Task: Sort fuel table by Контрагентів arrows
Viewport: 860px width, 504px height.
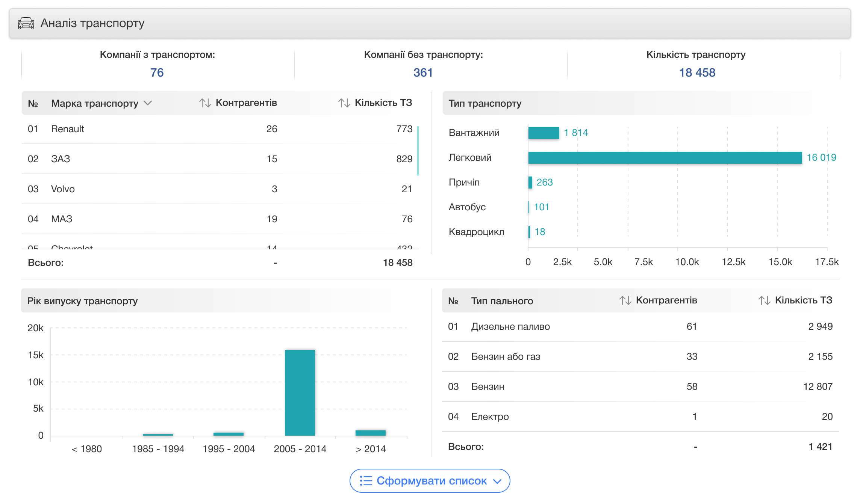Action: coord(625,300)
